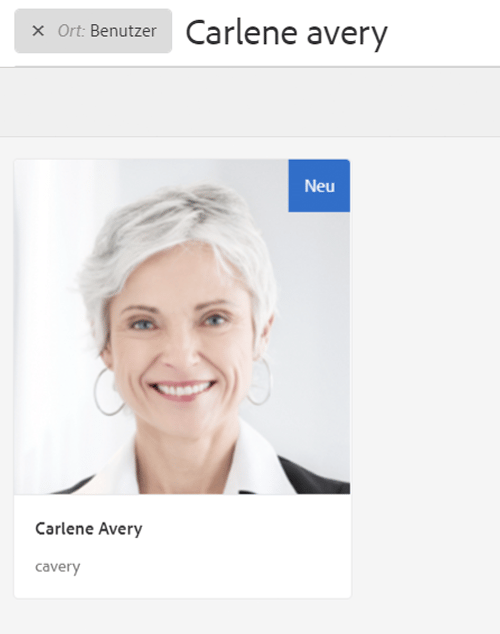Image resolution: width=500 pixels, height=634 pixels.
Task: Click the gray hair in the profile picture
Action: (x=178, y=226)
